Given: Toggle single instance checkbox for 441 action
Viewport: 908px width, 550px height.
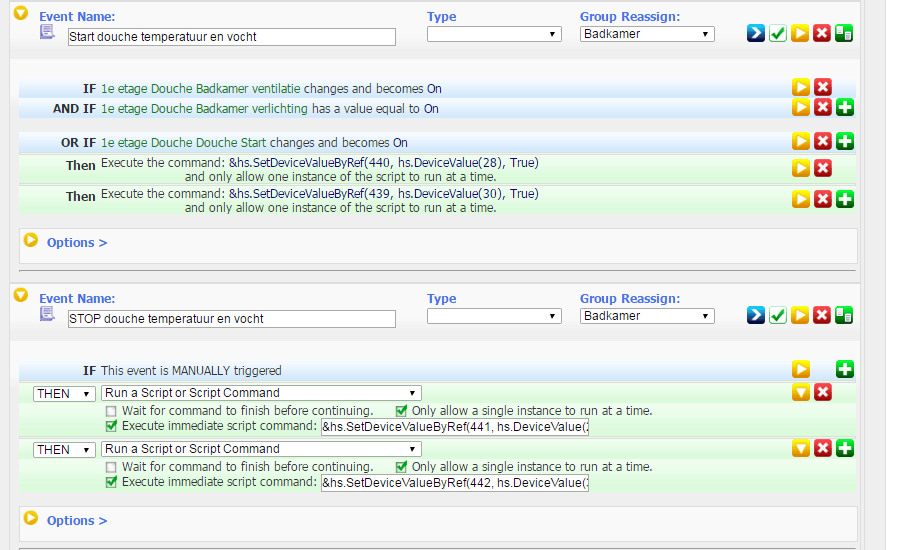Looking at the screenshot, I should tap(401, 411).
